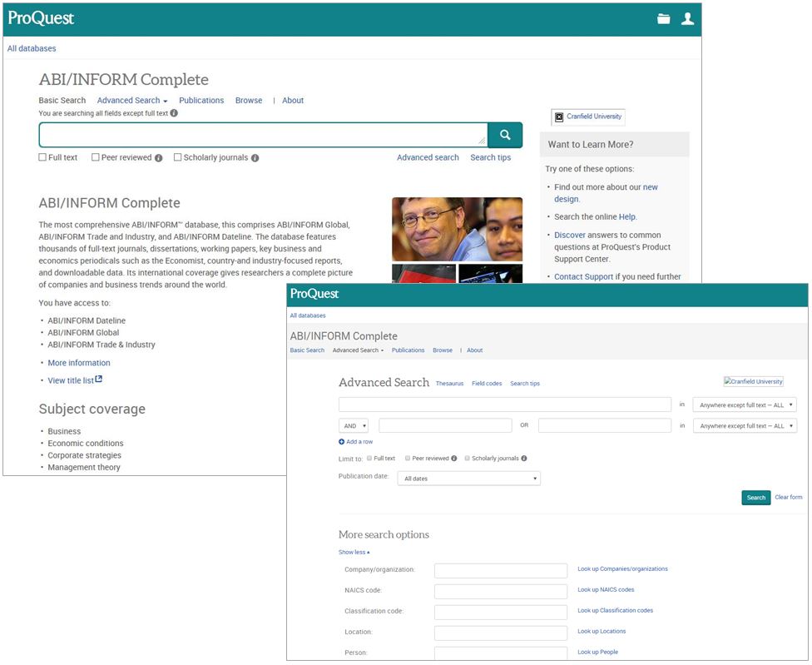Viewport: 812px width, 665px height.
Task: Click the Company/organization input field
Action: pos(500,571)
